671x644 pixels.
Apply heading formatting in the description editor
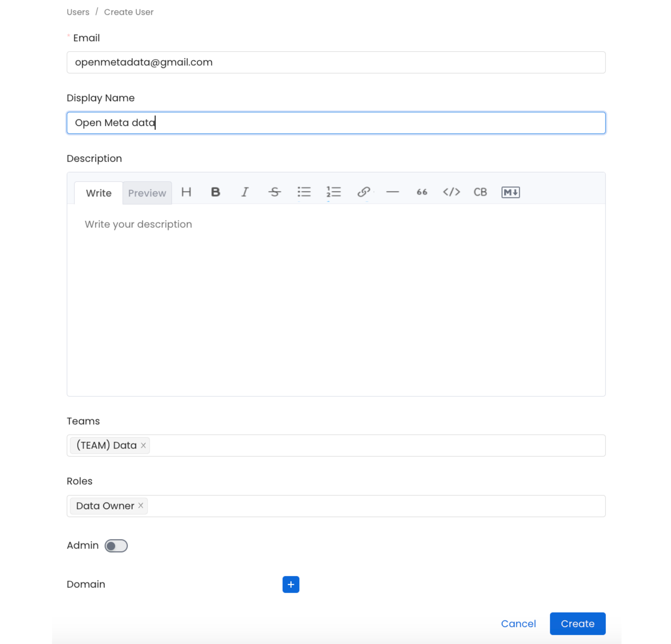pos(186,192)
